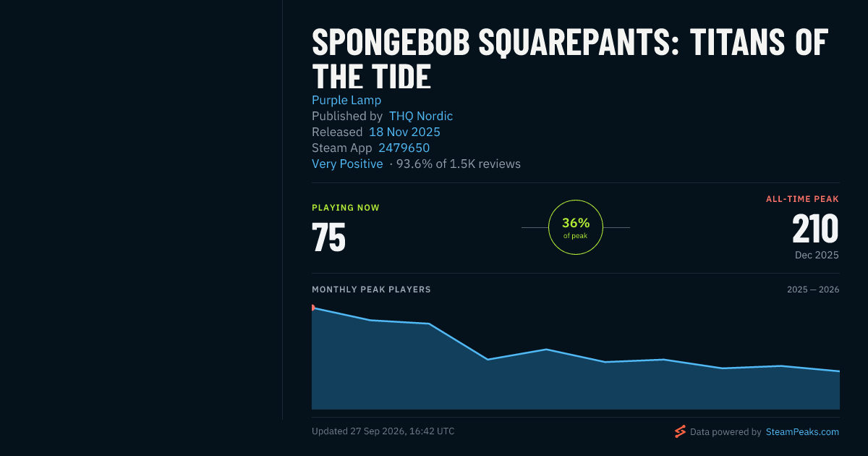The height and width of the screenshot is (456, 868).
Task: Click the Monthly Peak Players label
Action: tap(371, 290)
